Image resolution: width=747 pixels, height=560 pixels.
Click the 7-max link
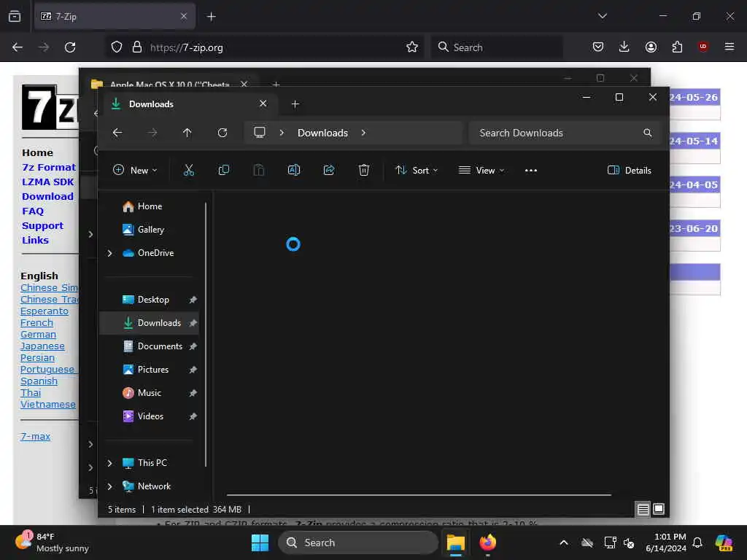point(35,436)
